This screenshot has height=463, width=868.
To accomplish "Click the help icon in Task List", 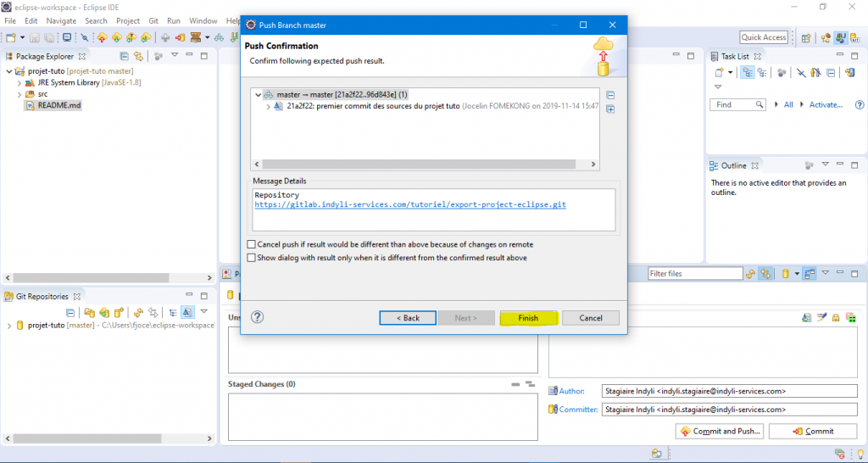I will click(860, 104).
